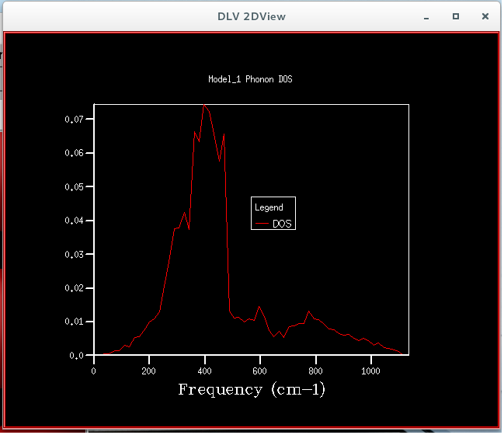
Task: Click the Legend box heading
Action: pyautogui.click(x=269, y=208)
